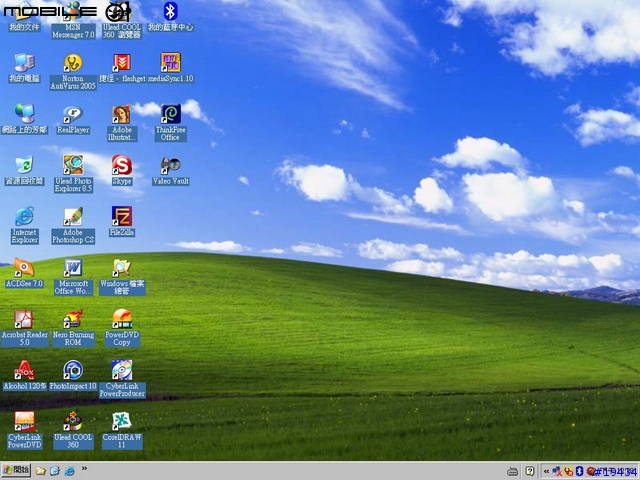Expand hidden tray icons with the « arrow
640x480 pixels.
point(546,471)
